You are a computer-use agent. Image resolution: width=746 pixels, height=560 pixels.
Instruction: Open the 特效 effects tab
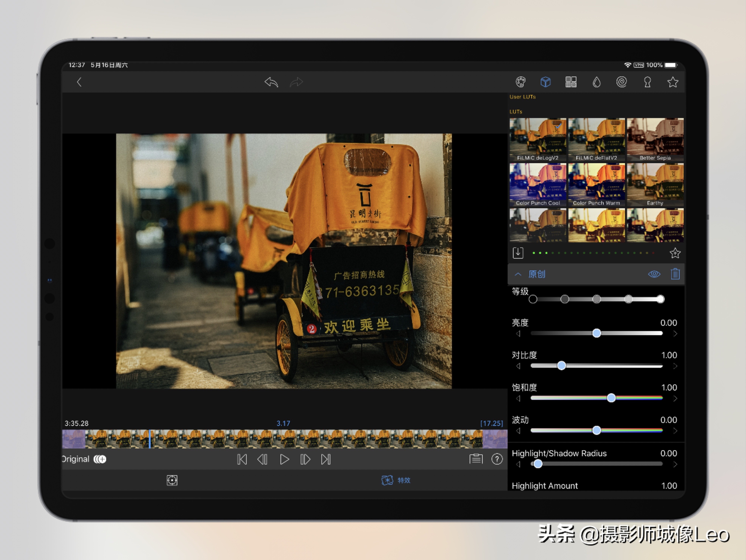(x=396, y=480)
